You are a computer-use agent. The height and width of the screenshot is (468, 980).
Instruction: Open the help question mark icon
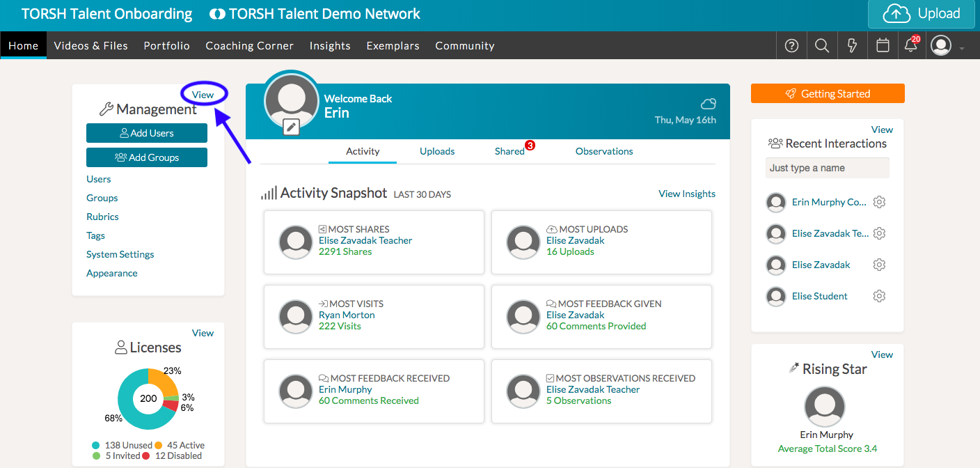(791, 46)
